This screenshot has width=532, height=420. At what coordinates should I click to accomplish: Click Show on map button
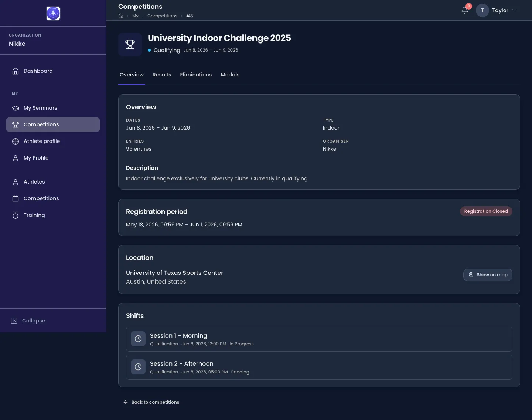(488, 275)
